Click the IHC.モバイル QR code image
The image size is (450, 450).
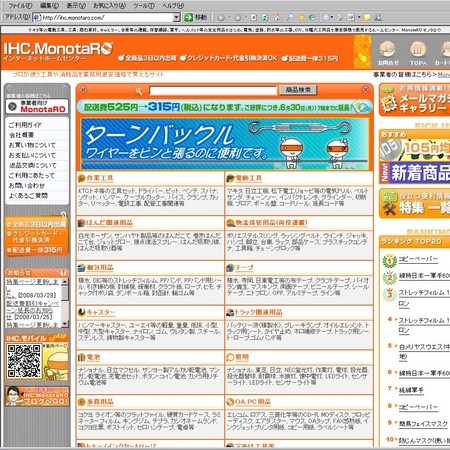click(24, 361)
